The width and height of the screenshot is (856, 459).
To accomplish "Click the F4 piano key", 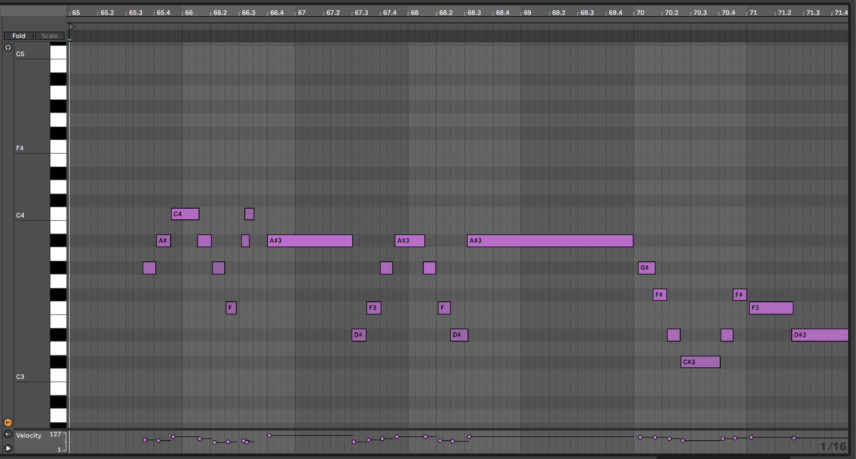I will click(x=58, y=147).
